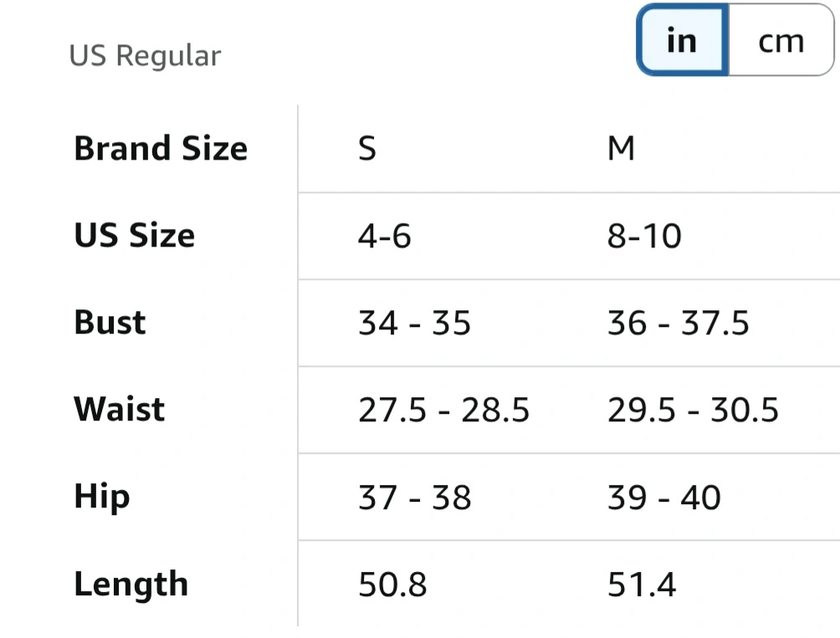The image size is (840, 638).
Task: Click the 36 - 37.5 bust value
Action: click(678, 324)
